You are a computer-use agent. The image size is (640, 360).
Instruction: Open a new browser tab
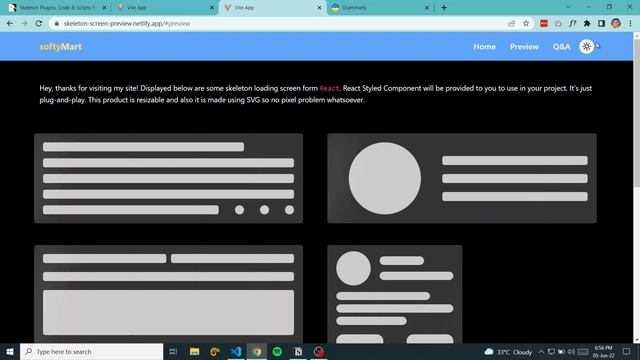click(444, 7)
